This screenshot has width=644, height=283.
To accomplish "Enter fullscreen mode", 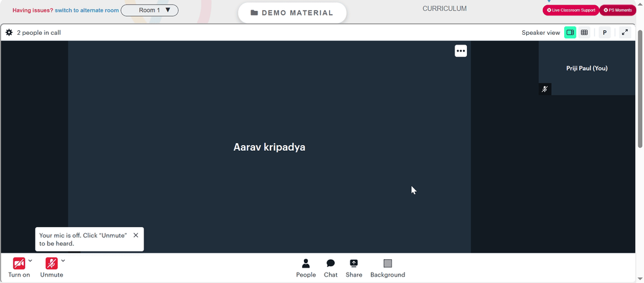I will tap(625, 32).
